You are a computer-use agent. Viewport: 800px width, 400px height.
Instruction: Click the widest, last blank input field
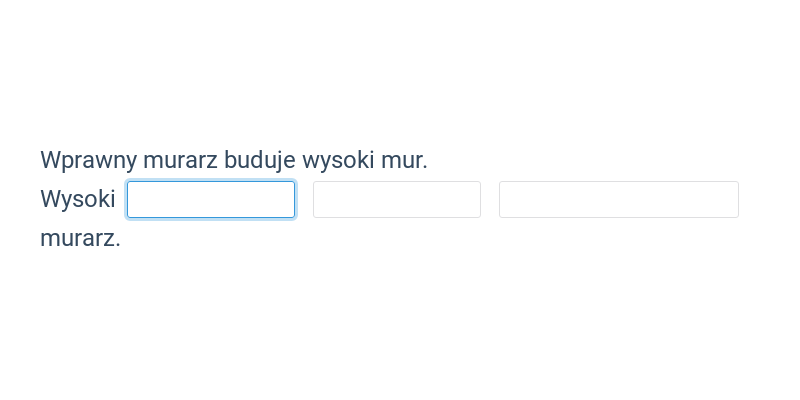(619, 199)
